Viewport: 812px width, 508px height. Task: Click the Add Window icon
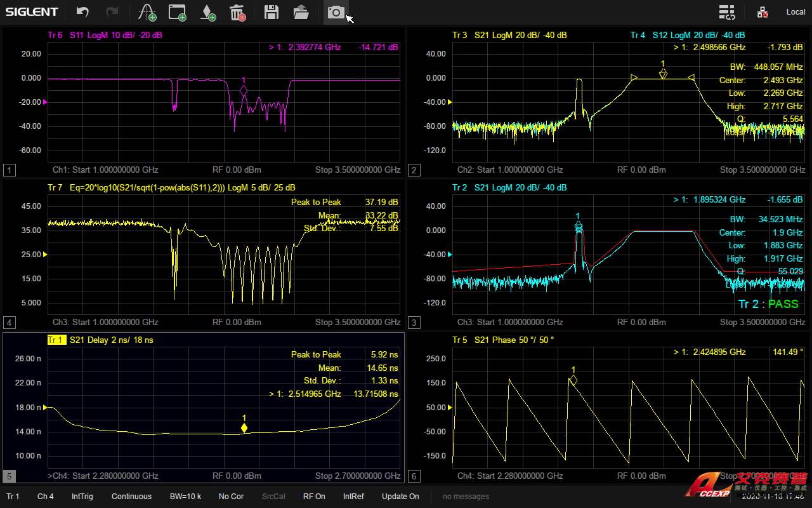click(178, 12)
